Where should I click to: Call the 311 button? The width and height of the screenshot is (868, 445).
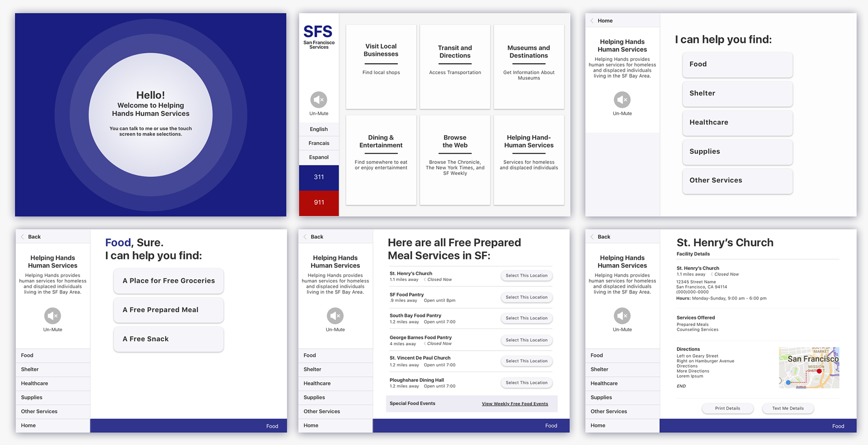pyautogui.click(x=319, y=177)
